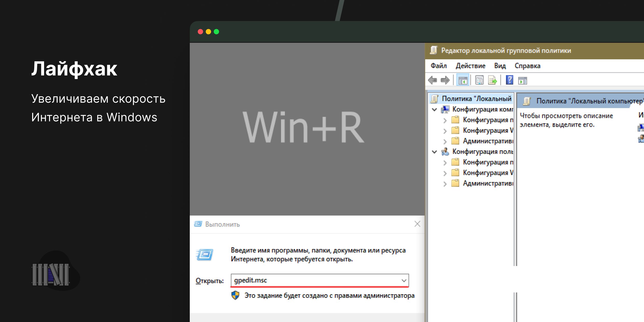Click the Лайфхак heading
Viewport: 644px width, 322px height.
[74, 69]
